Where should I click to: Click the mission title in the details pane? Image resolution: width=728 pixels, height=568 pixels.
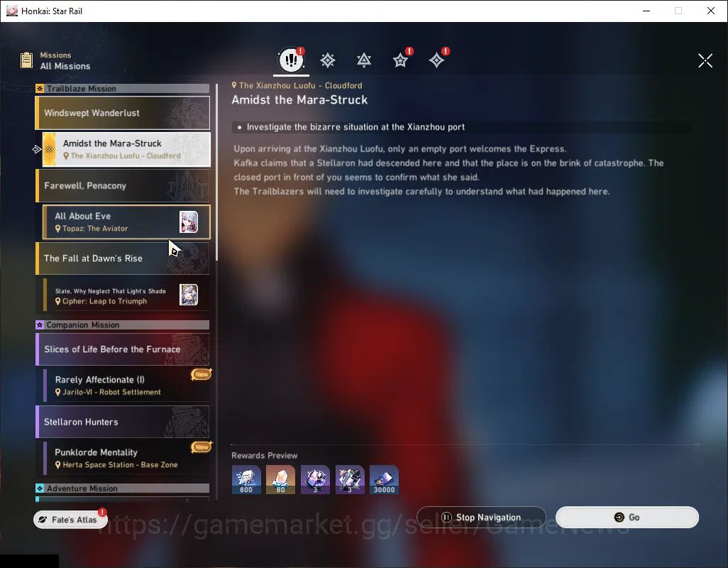coord(299,100)
